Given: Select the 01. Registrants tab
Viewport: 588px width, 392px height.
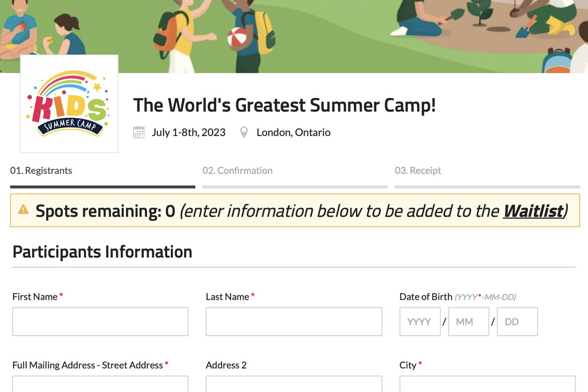Looking at the screenshot, I should [41, 170].
